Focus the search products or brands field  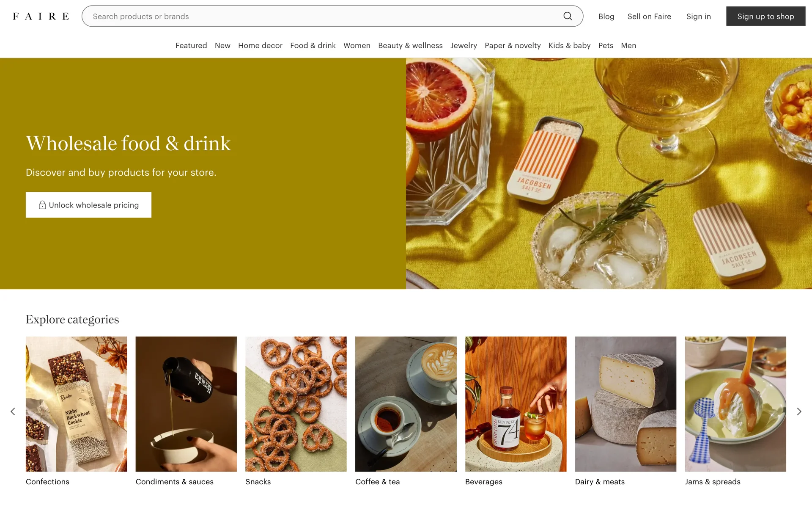pyautogui.click(x=321, y=17)
